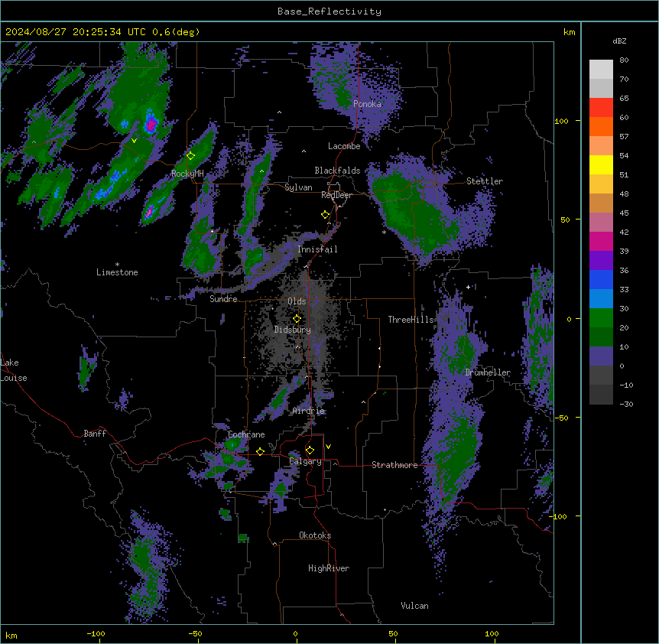Viewport: 659px width, 644px height.
Task: Select the Banff label
Action: 95,434
